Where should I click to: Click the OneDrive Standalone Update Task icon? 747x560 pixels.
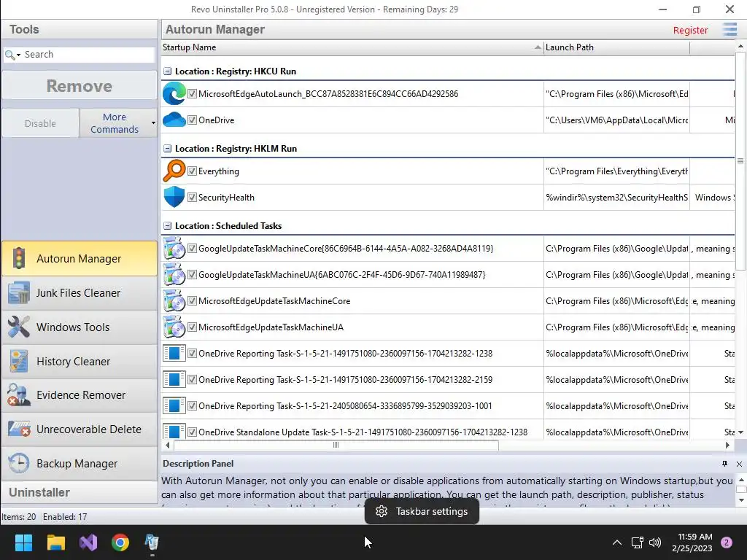(174, 431)
